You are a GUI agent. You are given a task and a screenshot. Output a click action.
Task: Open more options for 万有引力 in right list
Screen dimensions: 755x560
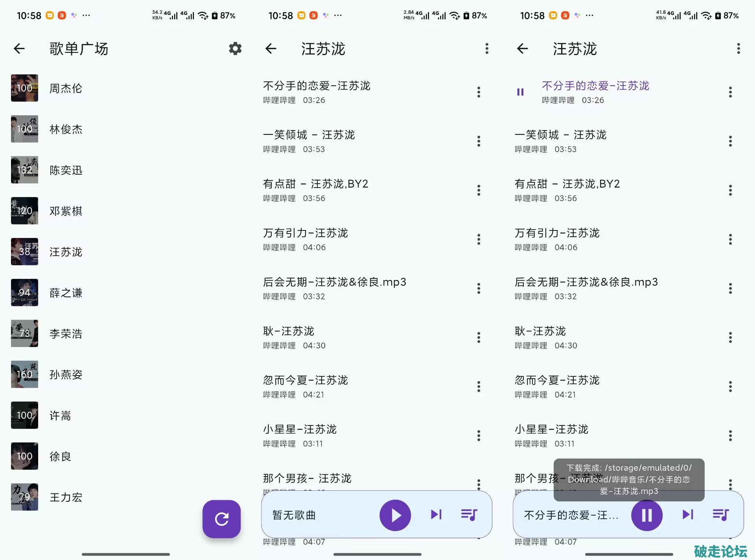tap(730, 239)
